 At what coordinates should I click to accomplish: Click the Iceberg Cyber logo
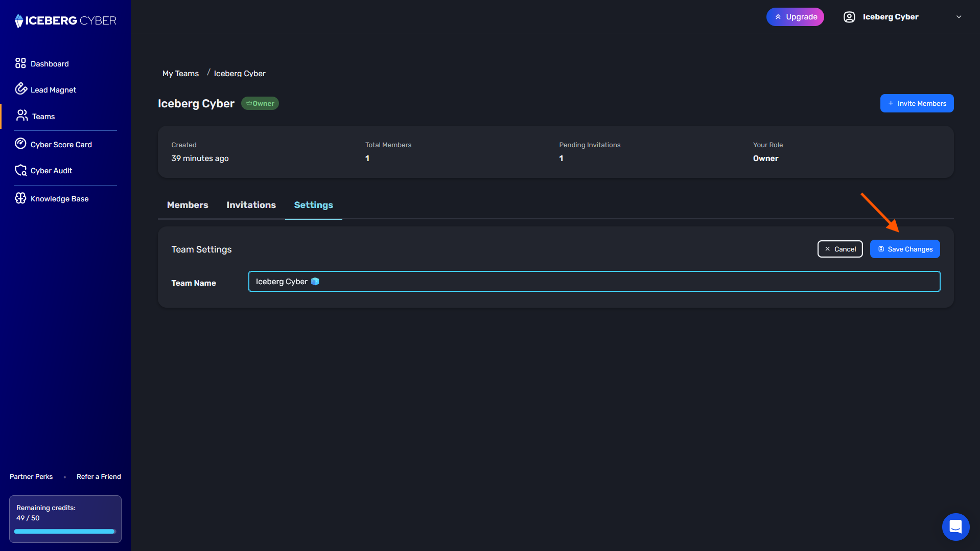[x=65, y=20]
